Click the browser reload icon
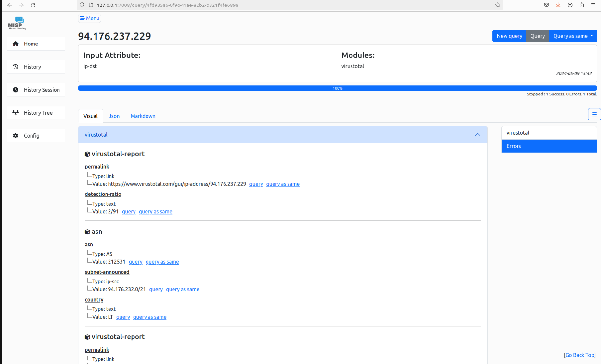The width and height of the screenshot is (601, 364). click(33, 5)
